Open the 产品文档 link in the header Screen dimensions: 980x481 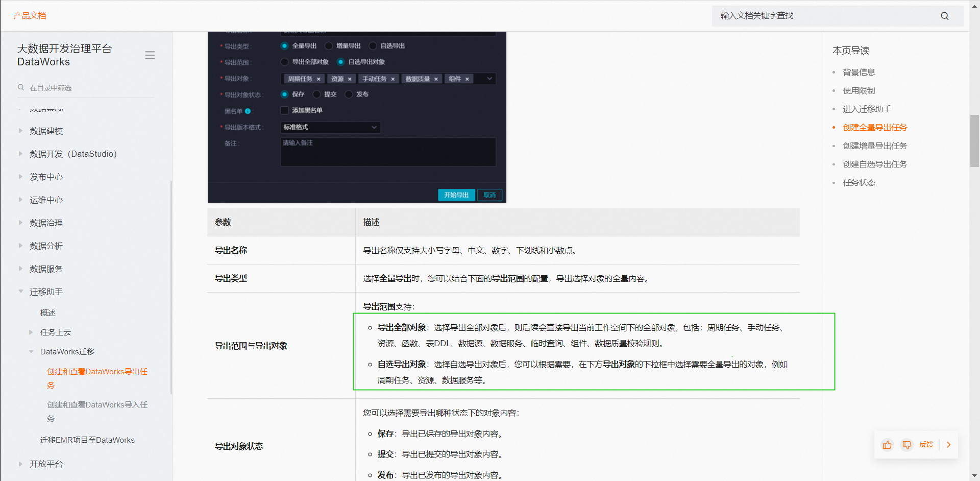pos(30,16)
